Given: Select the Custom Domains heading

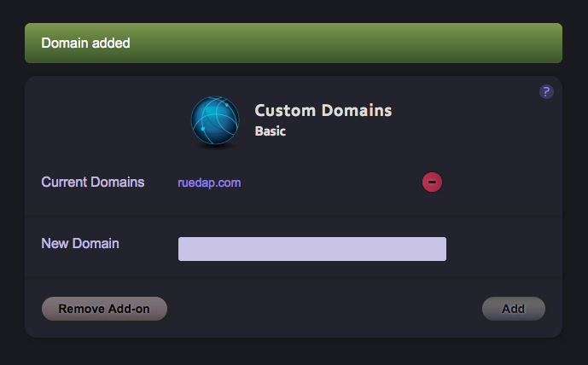Looking at the screenshot, I should (x=323, y=111).
